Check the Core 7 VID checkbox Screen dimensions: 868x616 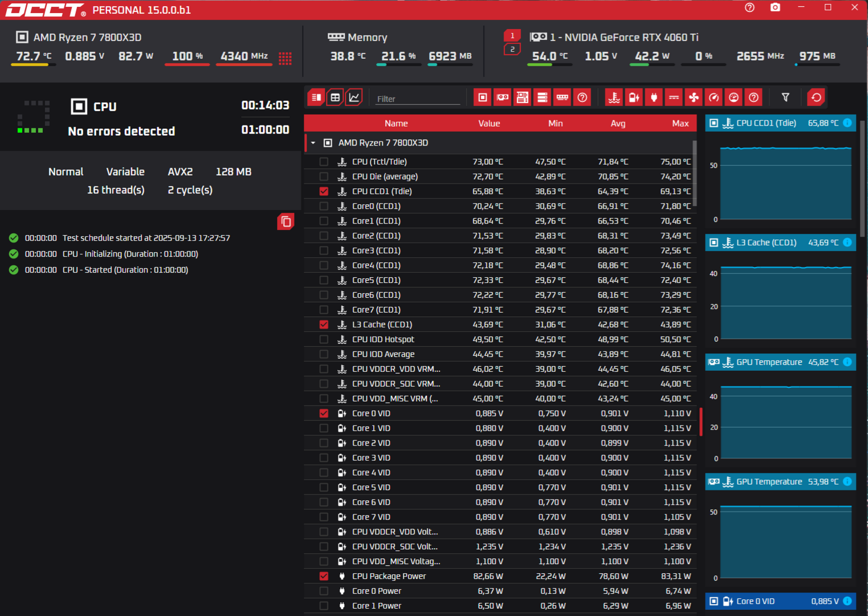click(x=324, y=517)
